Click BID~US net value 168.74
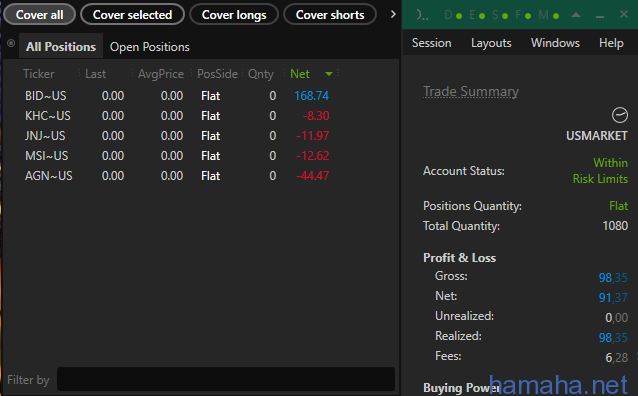Viewport: 638px width, 396px height. pyautogui.click(x=311, y=96)
